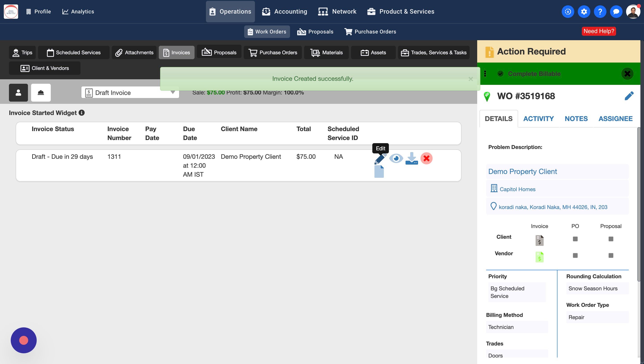Open settings gear in top bar
This screenshot has height=364, width=644.
(x=584, y=11)
